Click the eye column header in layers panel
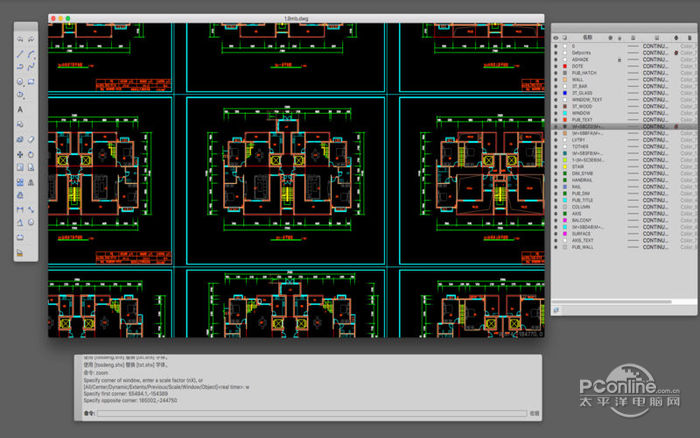This screenshot has width=700, height=438. pyautogui.click(x=556, y=38)
